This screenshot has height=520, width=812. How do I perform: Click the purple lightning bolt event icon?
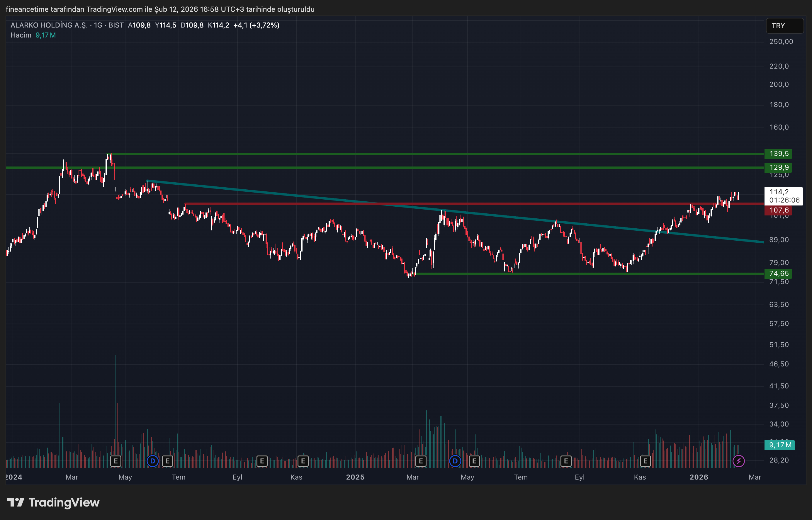pos(738,461)
